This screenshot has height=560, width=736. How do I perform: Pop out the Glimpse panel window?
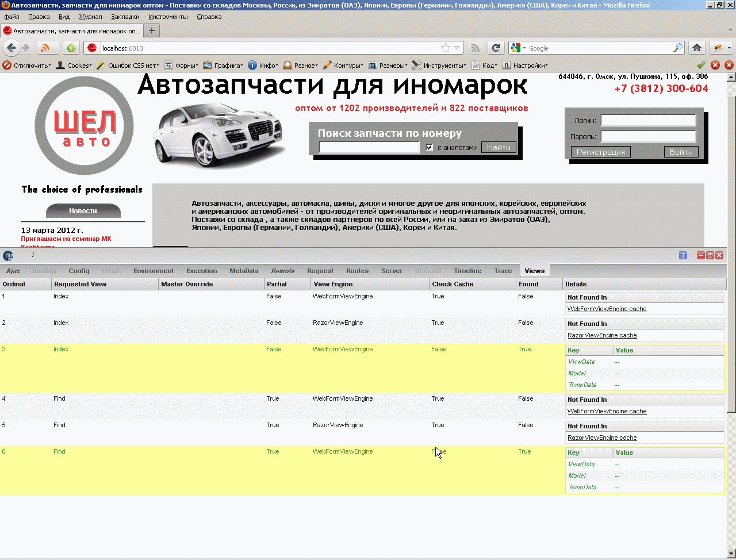pyautogui.click(x=710, y=255)
